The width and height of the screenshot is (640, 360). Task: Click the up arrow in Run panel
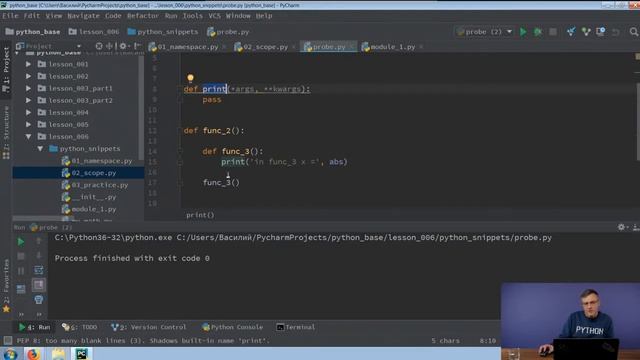point(38,241)
